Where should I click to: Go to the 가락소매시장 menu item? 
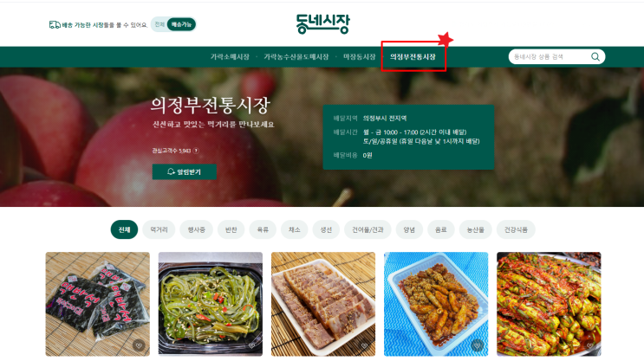click(230, 57)
